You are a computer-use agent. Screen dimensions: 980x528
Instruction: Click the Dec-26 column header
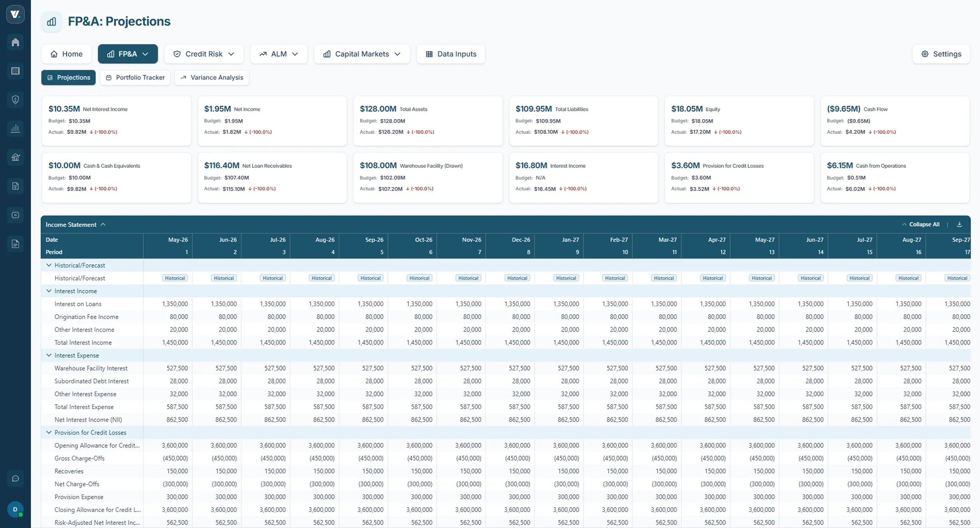521,240
